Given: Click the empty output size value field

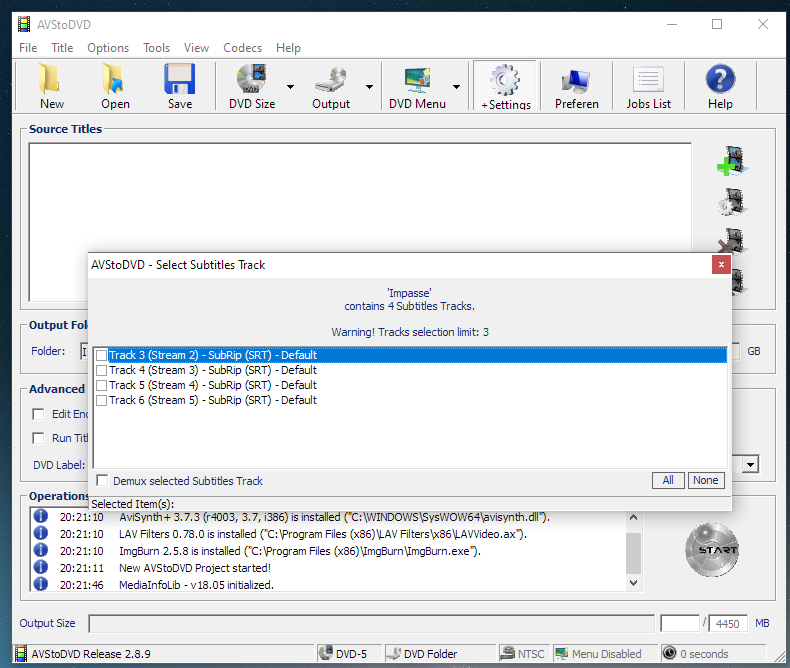Looking at the screenshot, I should 680,624.
